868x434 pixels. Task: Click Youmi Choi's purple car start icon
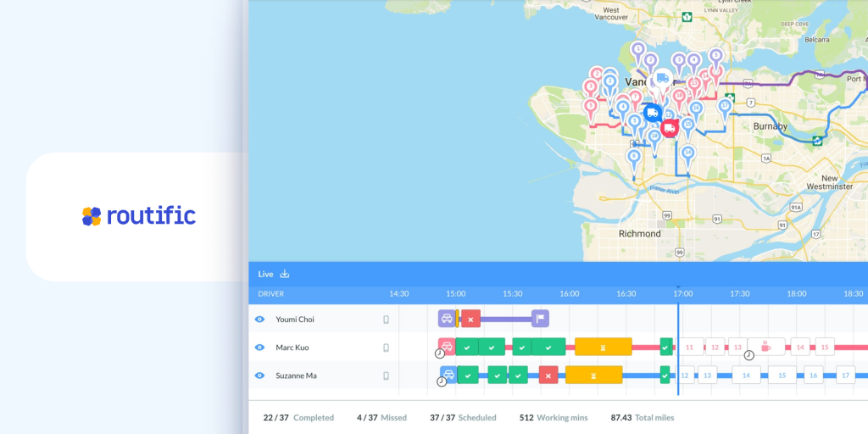point(447,319)
